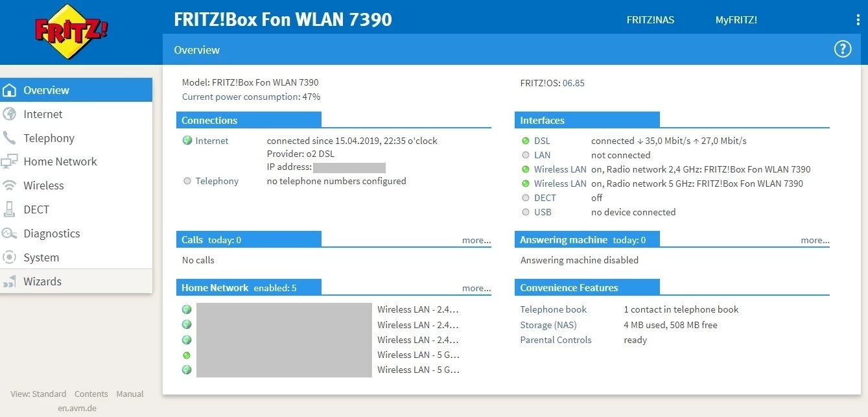The width and height of the screenshot is (868, 417).
Task: Open the LAN interface link
Action: [x=543, y=155]
